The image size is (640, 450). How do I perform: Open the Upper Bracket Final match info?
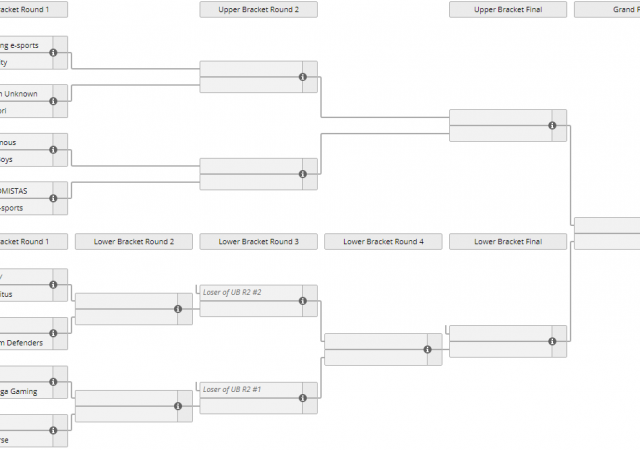pos(551,125)
